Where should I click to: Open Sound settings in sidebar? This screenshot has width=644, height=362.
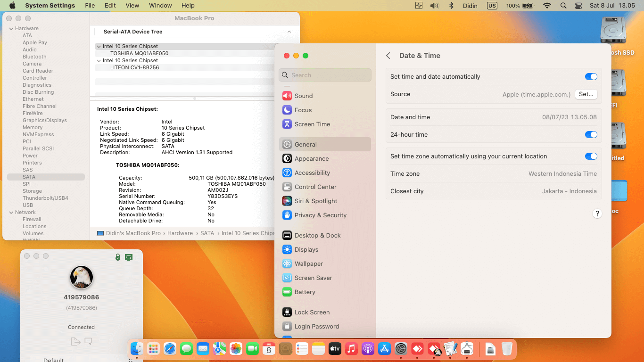(x=304, y=96)
